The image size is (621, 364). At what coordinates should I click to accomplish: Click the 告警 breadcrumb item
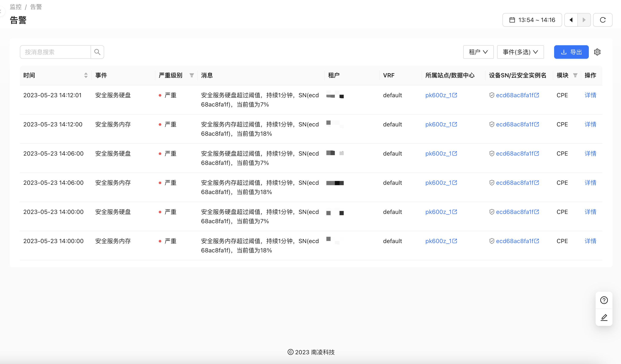pos(36,7)
